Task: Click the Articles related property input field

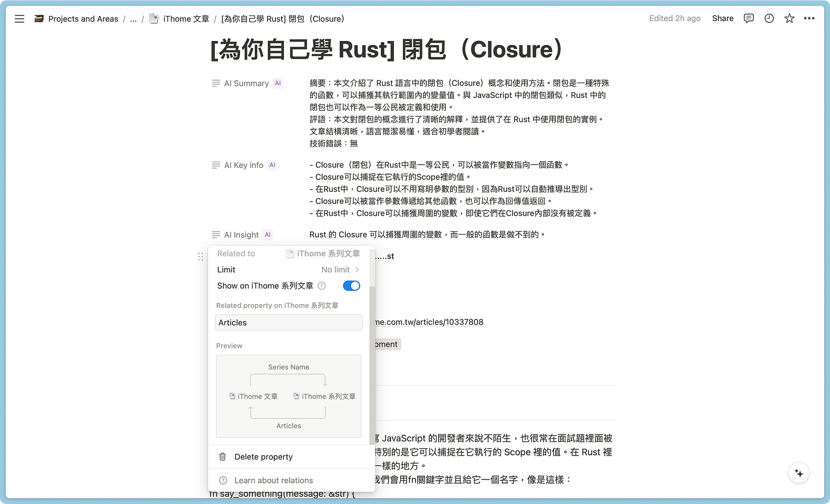Action: pos(288,322)
